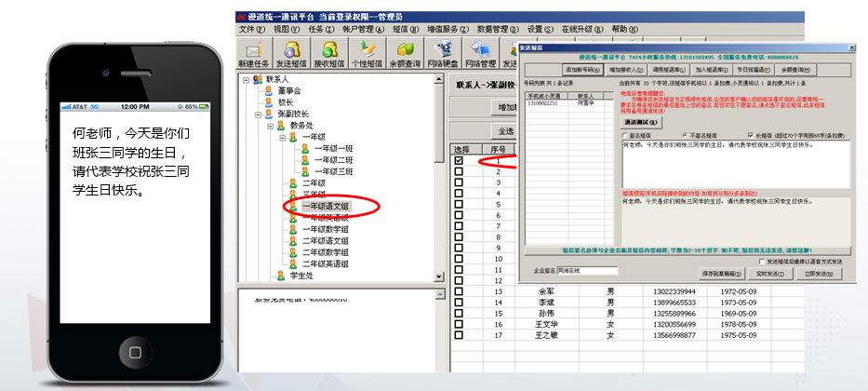Open 发送短信 from the toolbar

[x=293, y=53]
